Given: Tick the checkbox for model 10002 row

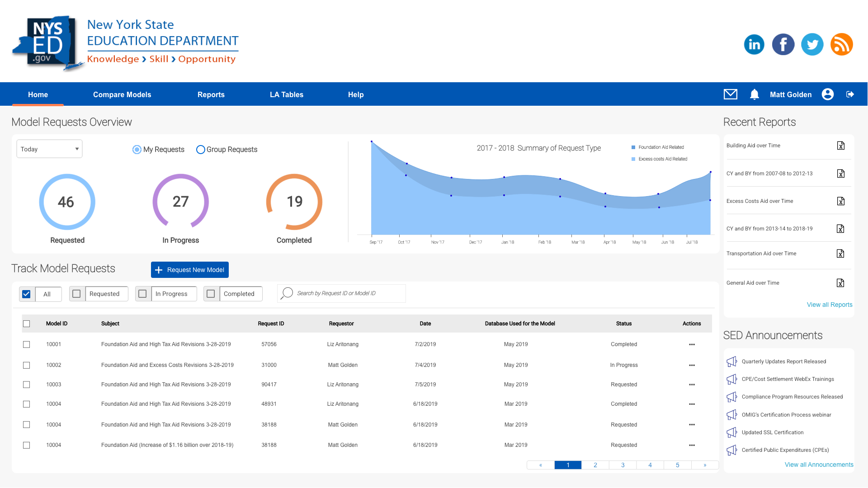Looking at the screenshot, I should [27, 365].
